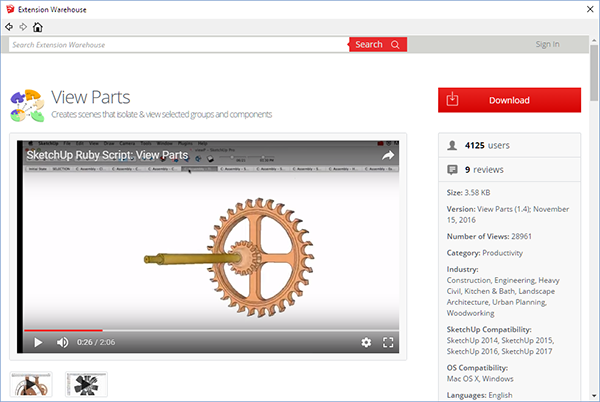The height and width of the screenshot is (402, 600).
Task: Focus the Search Extension Warehouse field
Action: click(x=179, y=45)
